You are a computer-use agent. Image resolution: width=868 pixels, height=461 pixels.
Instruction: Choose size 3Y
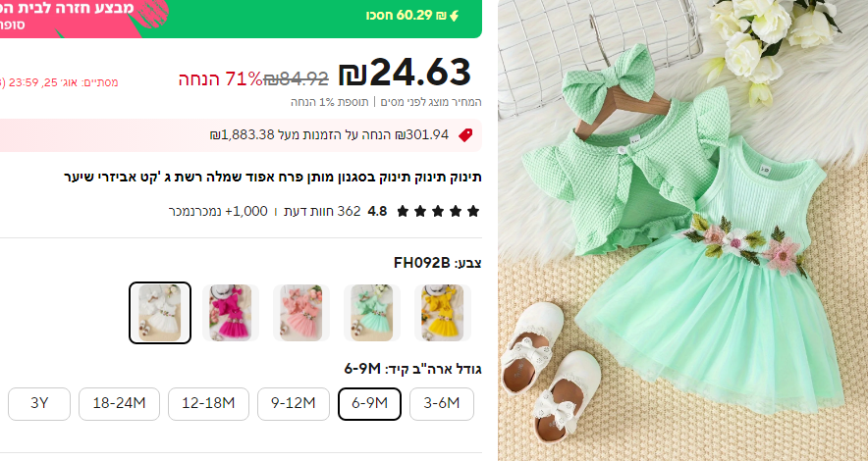point(39,403)
